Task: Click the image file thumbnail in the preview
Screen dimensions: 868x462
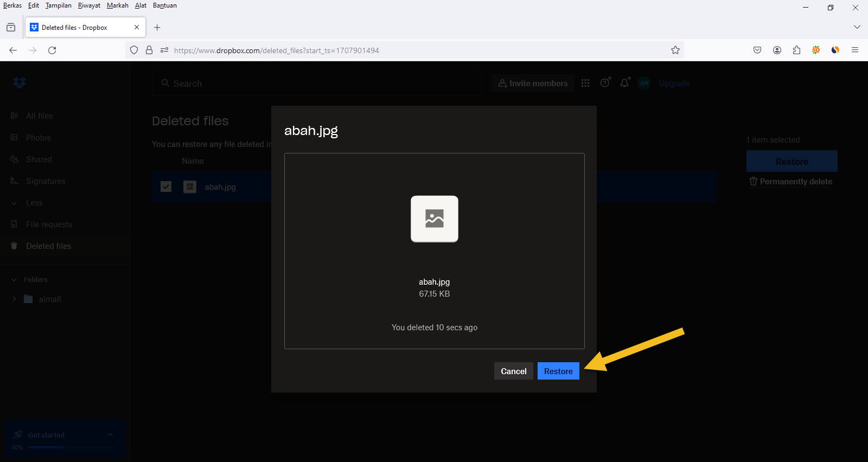Action: [x=434, y=219]
